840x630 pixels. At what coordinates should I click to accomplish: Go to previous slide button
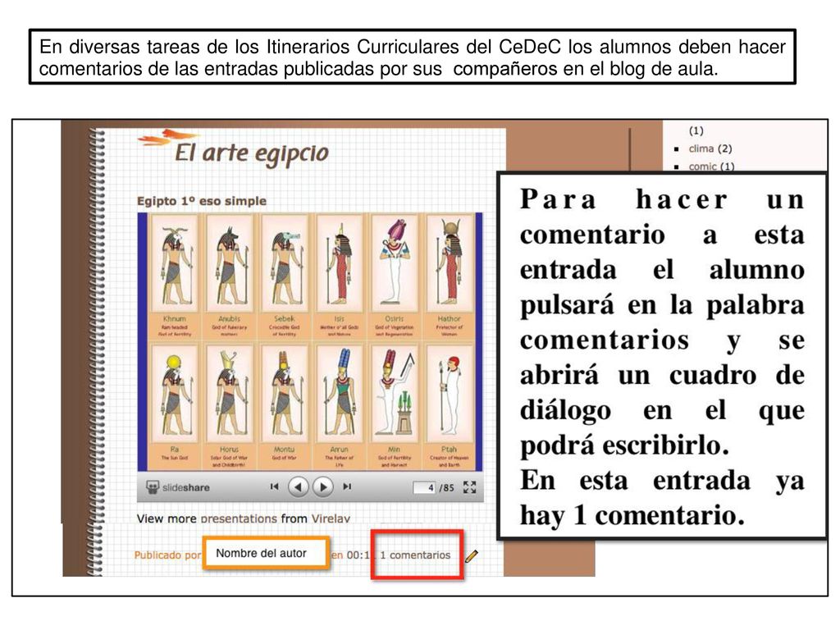click(299, 487)
